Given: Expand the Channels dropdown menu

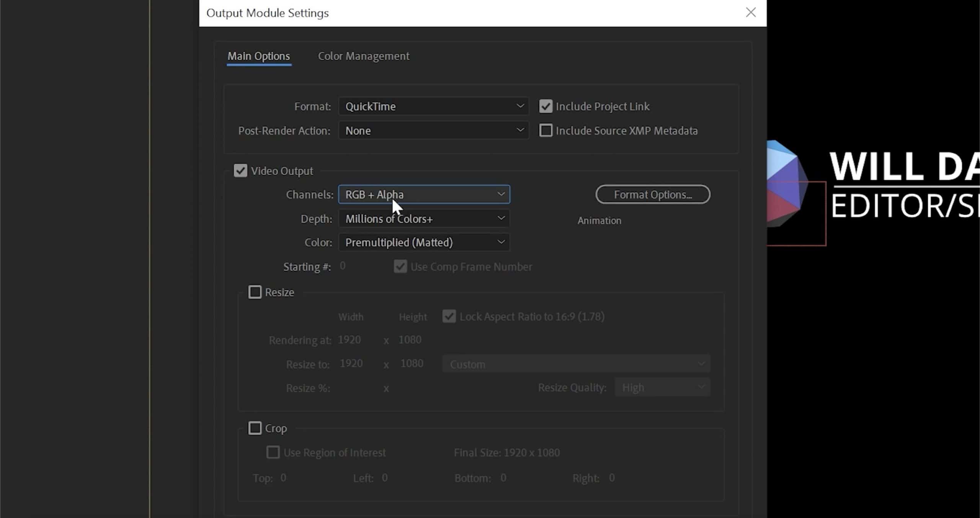Looking at the screenshot, I should click(x=425, y=194).
